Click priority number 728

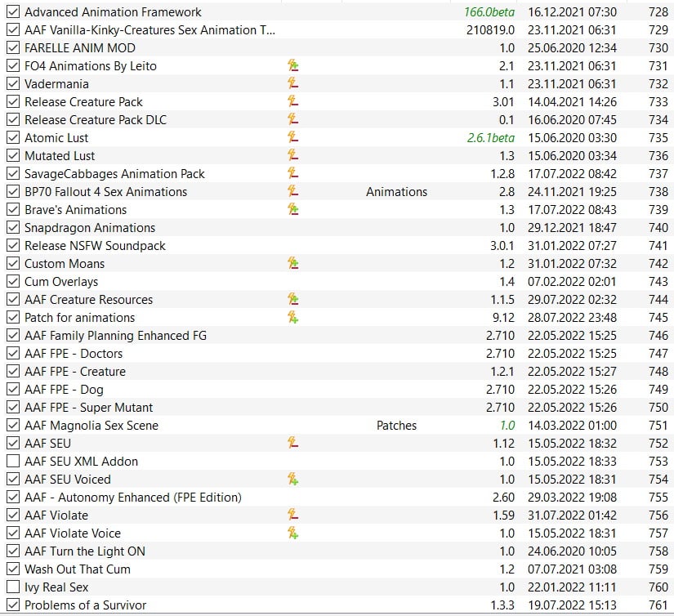658,12
